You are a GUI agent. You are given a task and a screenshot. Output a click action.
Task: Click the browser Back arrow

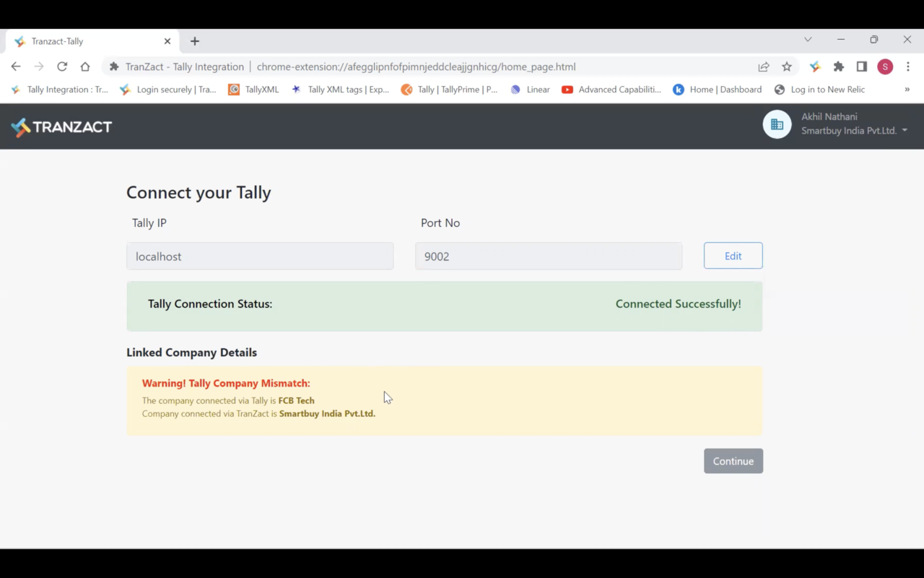(16, 66)
